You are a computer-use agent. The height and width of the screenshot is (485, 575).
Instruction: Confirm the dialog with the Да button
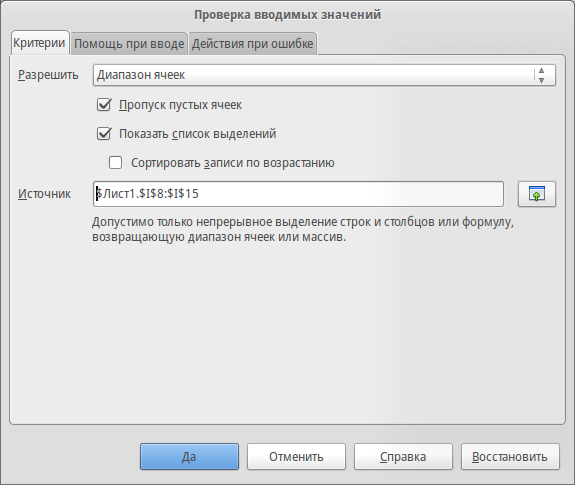pos(189,456)
